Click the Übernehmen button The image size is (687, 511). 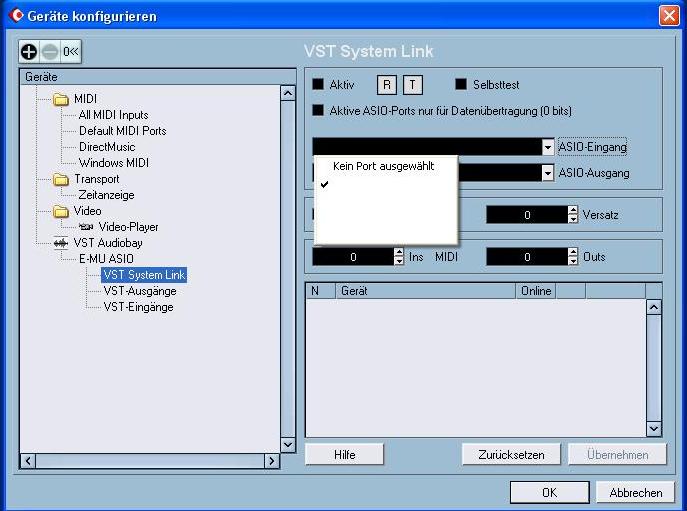click(617, 454)
